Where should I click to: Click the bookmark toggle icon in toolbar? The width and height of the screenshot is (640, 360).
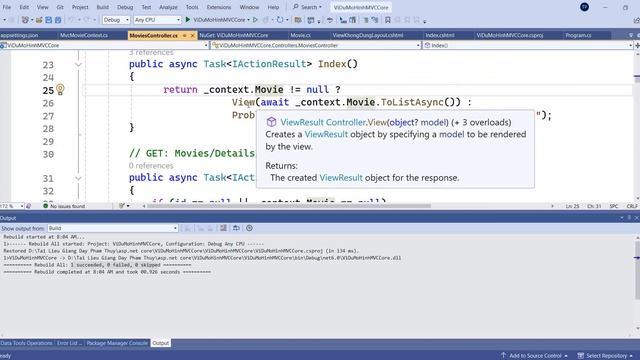click(x=388, y=20)
